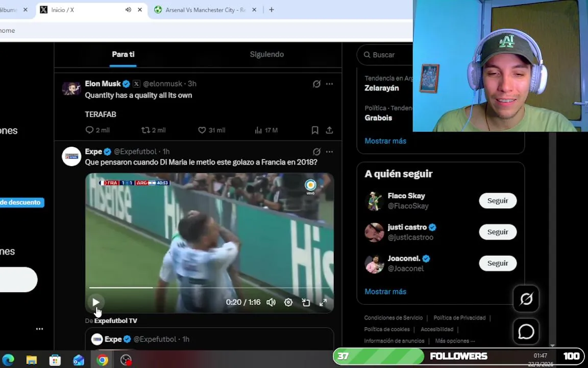Open Política de cookies link
Viewport: 588px width, 368px height.
click(x=386, y=329)
